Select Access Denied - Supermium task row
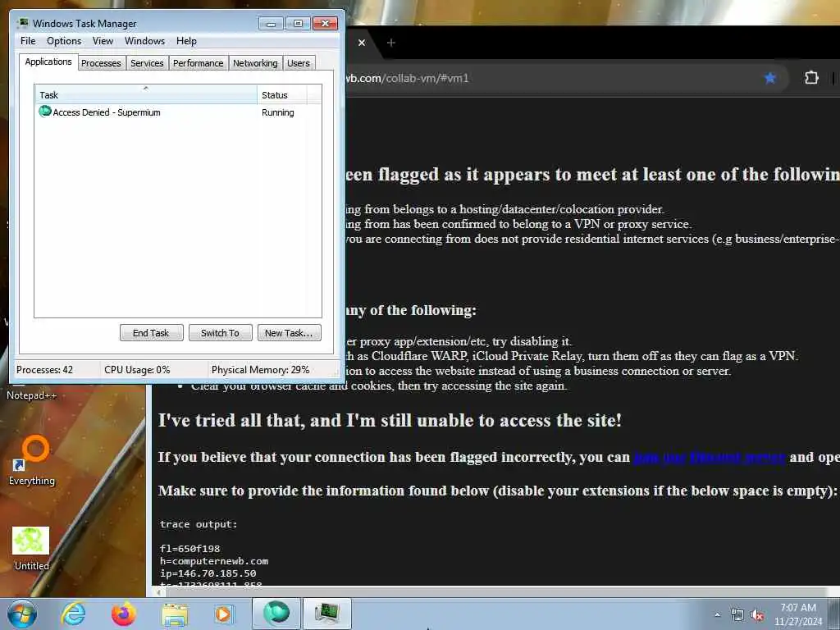The height and width of the screenshot is (630, 840). (x=178, y=112)
